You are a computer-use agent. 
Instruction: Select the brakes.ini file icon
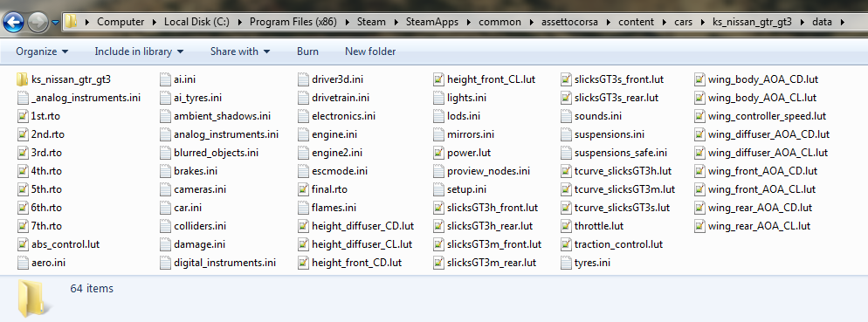coord(165,171)
